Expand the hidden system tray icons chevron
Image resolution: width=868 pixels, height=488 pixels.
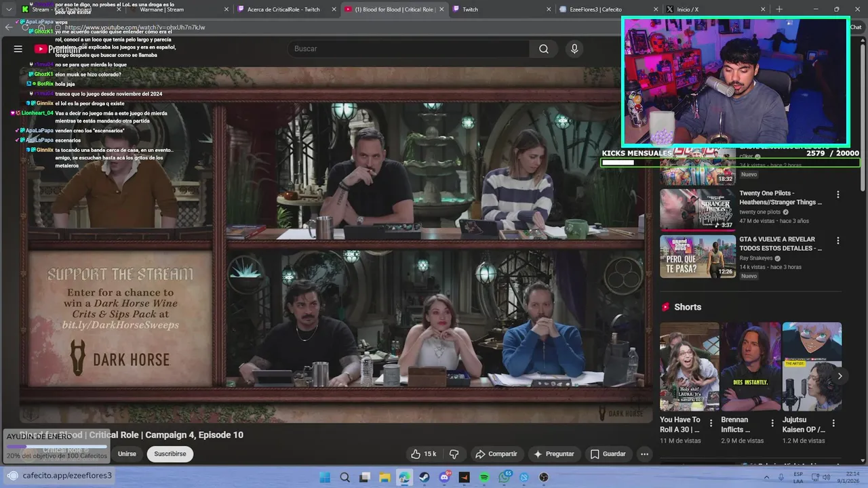(767, 477)
